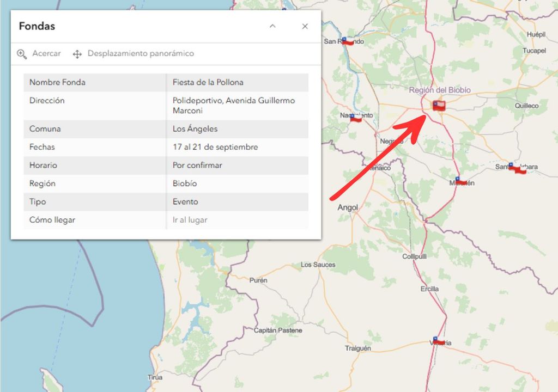Screen dimensions: 558x392
Task: Select the flag marker at Nacimiento
Action: tap(355, 118)
